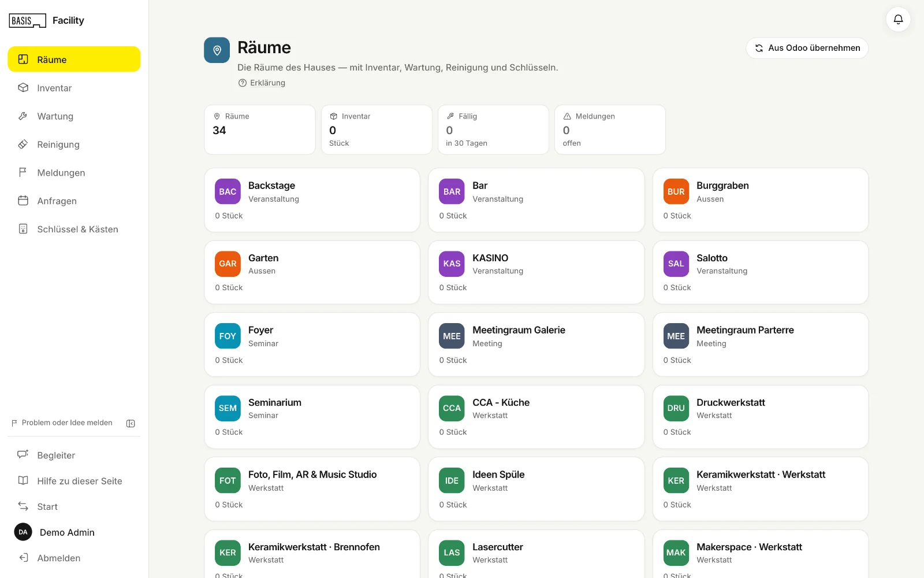Select Räume in the sidebar
The image size is (924, 578).
pyautogui.click(x=74, y=60)
